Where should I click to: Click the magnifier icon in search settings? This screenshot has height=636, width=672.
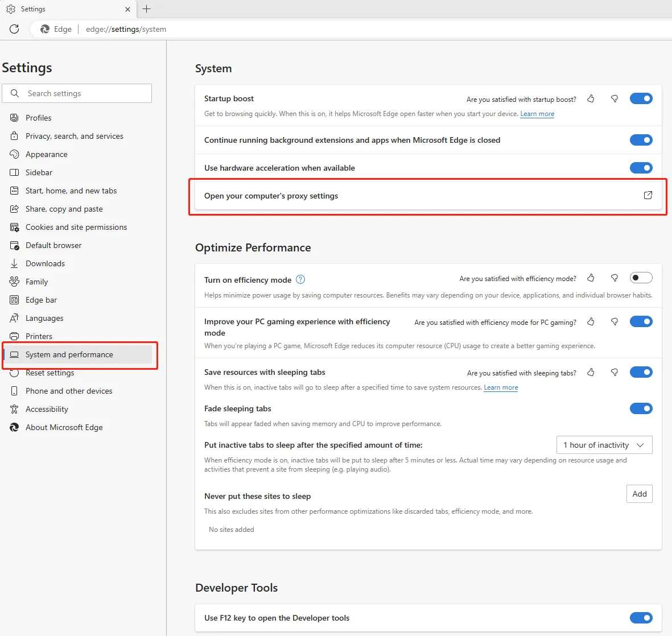(x=15, y=93)
